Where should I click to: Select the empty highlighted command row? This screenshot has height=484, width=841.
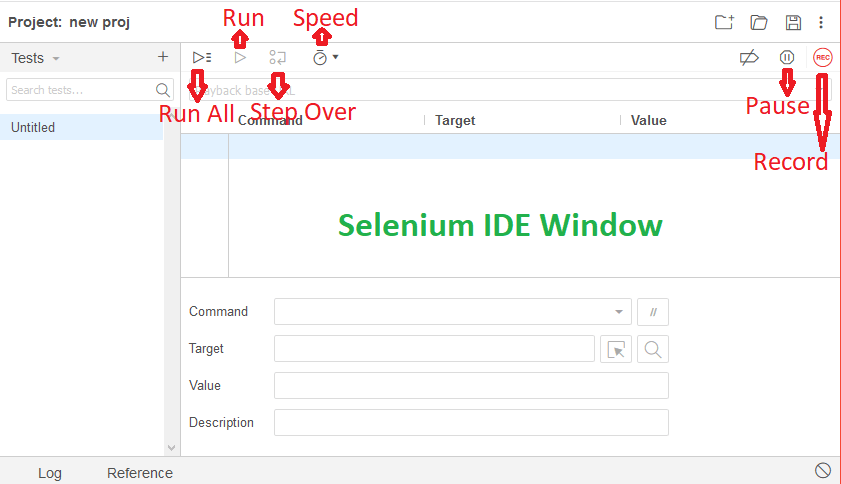click(511, 146)
